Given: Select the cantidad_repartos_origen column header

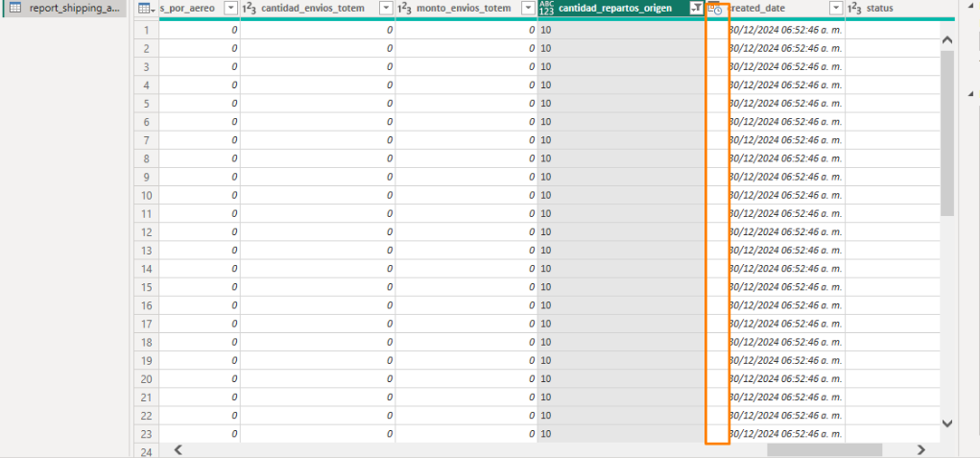Looking at the screenshot, I should [x=615, y=9].
